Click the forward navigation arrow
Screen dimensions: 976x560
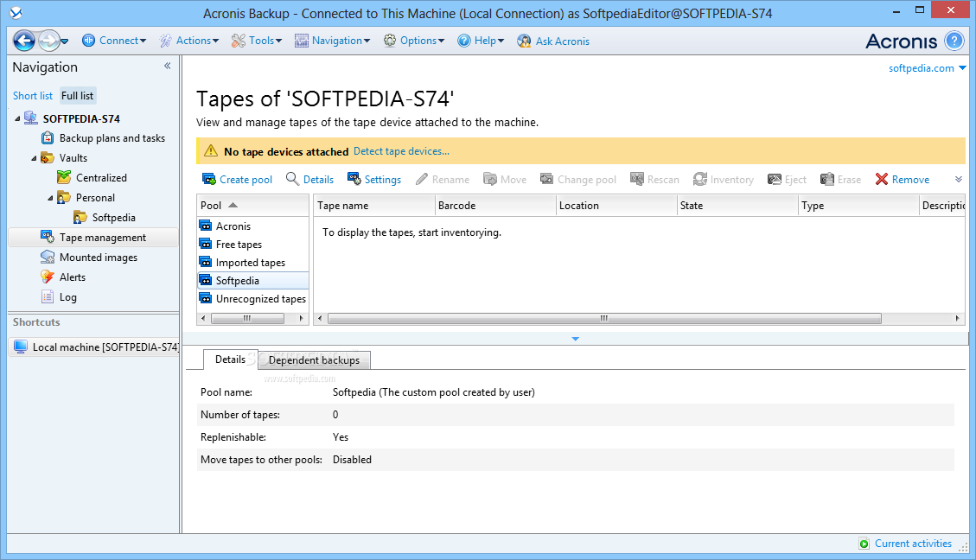point(48,41)
